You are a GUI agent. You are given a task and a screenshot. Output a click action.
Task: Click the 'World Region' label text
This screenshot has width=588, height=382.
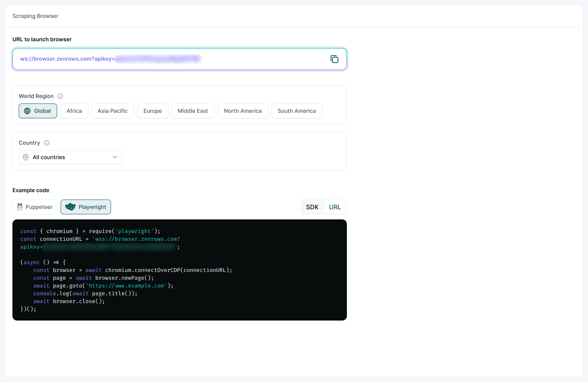36,96
